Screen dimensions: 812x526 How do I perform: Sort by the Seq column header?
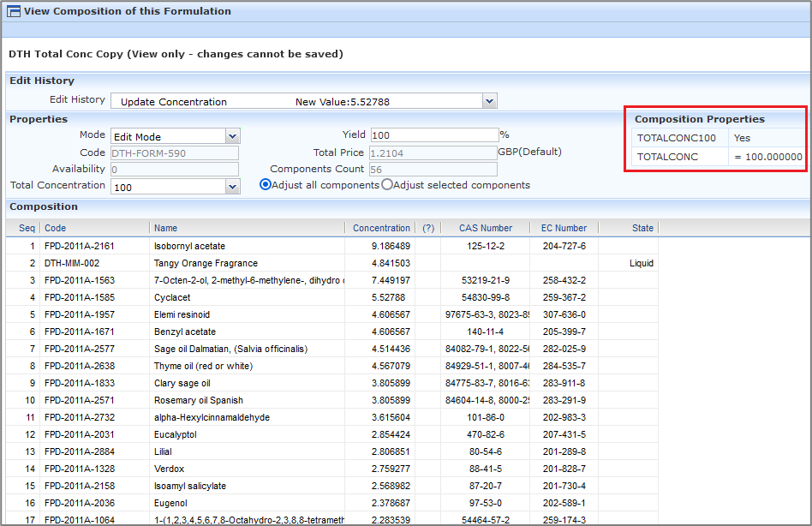tap(27, 228)
